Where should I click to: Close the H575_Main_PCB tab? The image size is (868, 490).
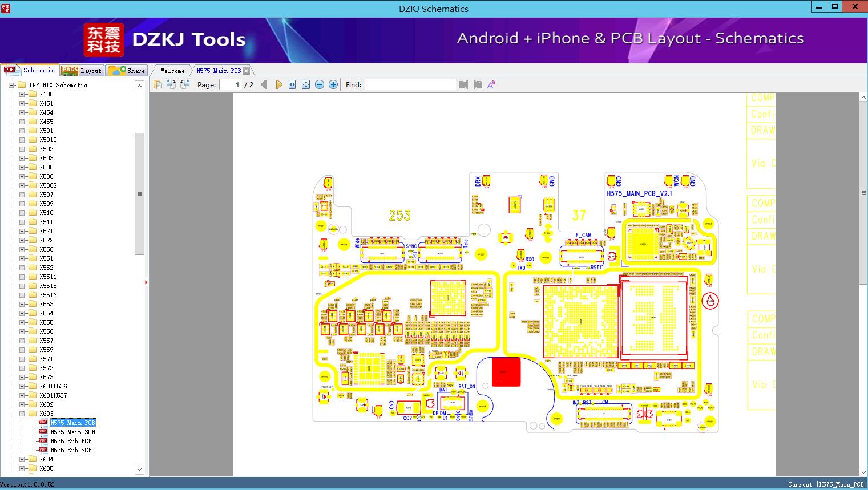[x=247, y=71]
